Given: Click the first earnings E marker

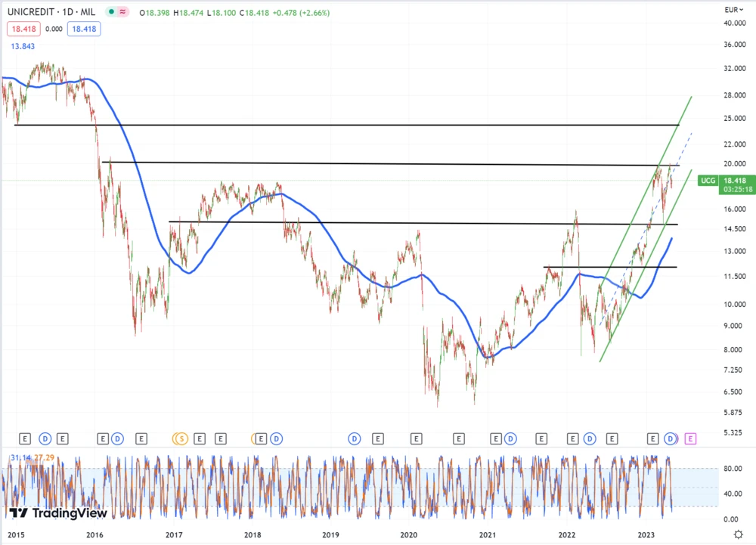Looking at the screenshot, I should coord(25,438).
